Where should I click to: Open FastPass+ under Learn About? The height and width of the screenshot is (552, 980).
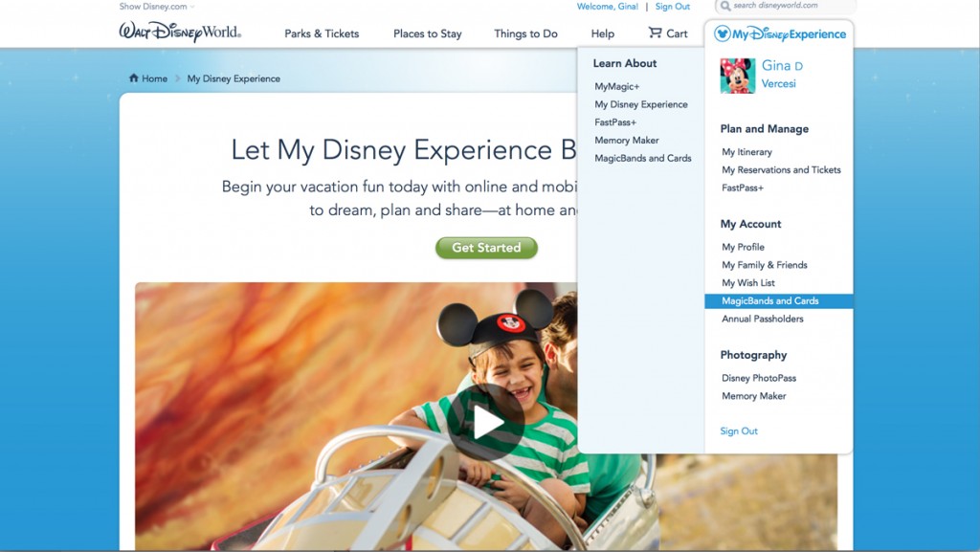615,122
